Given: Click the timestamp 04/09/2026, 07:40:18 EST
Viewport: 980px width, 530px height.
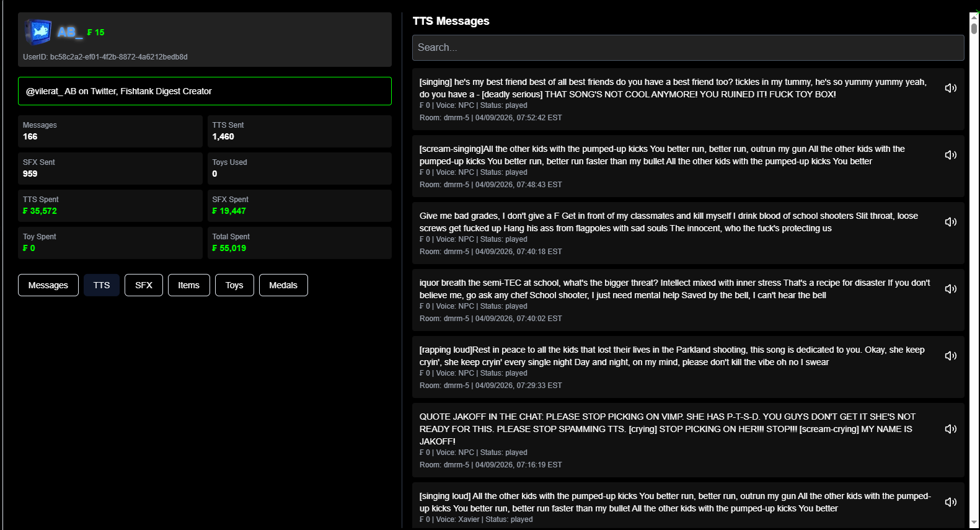Looking at the screenshot, I should 519,252.
